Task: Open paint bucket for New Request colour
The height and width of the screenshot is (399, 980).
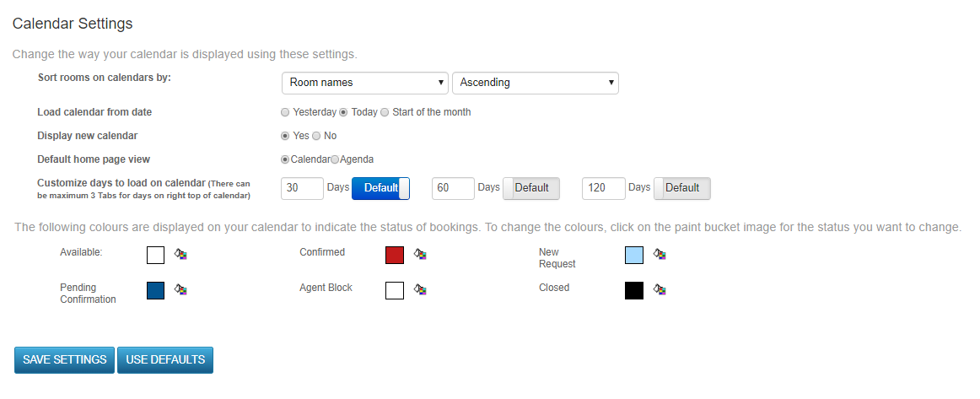Action: coord(660,254)
